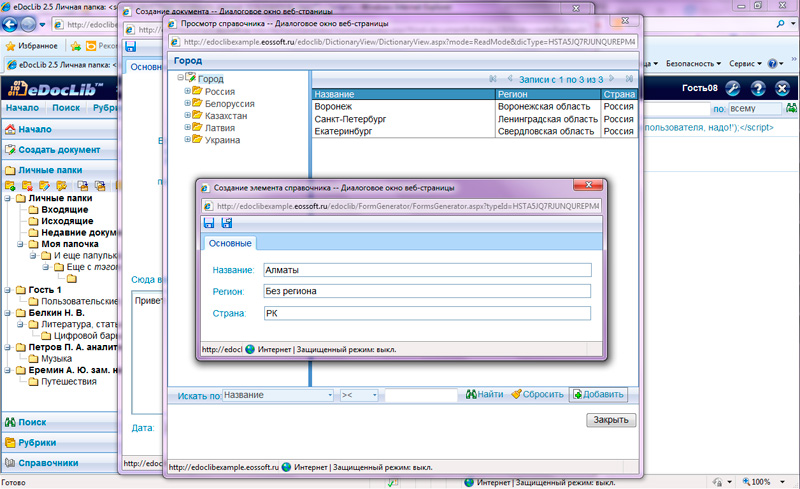Open help via question mark icon in eDocLib header

(x=758, y=88)
